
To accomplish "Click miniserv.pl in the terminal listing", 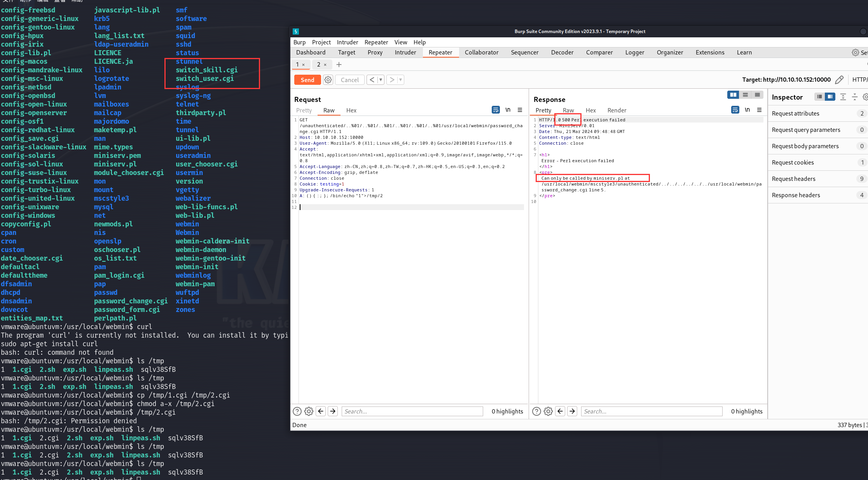I will coord(115,164).
